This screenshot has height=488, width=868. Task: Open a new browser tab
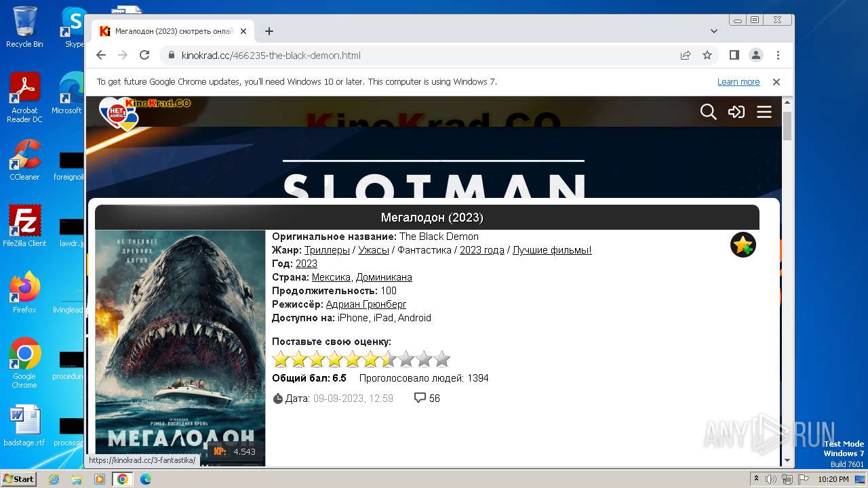pos(269,31)
